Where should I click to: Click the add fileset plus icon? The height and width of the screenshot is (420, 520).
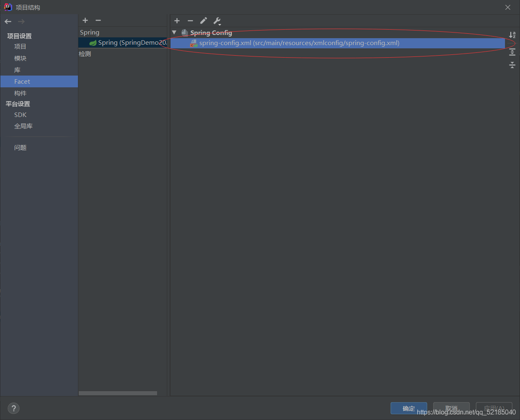[x=177, y=21]
